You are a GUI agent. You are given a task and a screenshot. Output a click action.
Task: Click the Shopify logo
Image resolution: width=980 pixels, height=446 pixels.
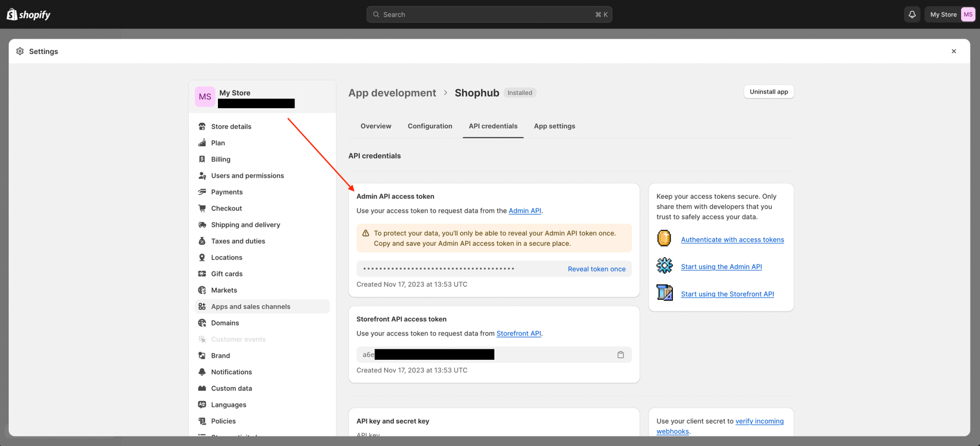click(28, 14)
